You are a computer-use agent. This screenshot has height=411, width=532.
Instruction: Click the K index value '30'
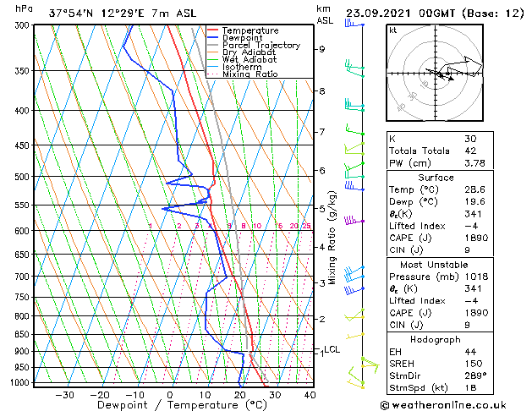tap(470, 139)
